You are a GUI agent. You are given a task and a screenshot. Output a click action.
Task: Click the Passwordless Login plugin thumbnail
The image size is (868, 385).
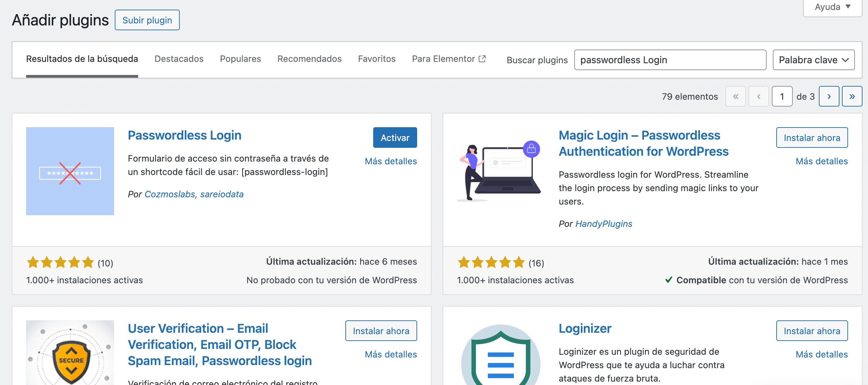tap(70, 171)
